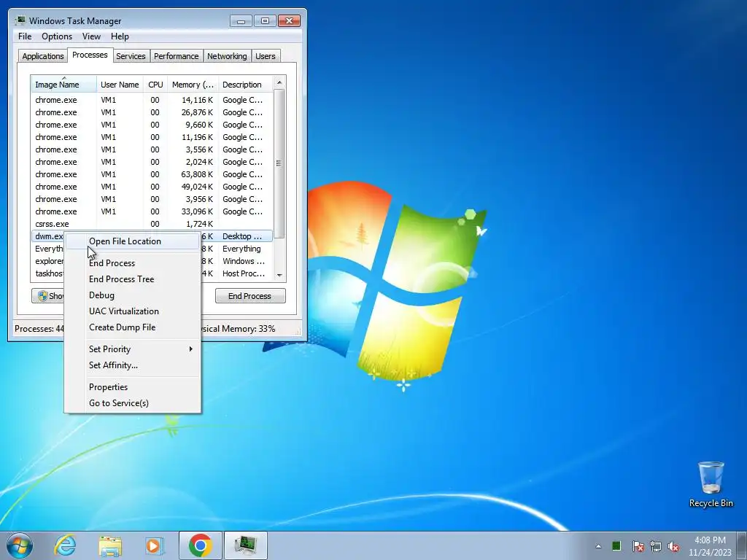Select chrome.exe row using 9,660 K
The height and width of the screenshot is (560, 747).
(x=152, y=125)
